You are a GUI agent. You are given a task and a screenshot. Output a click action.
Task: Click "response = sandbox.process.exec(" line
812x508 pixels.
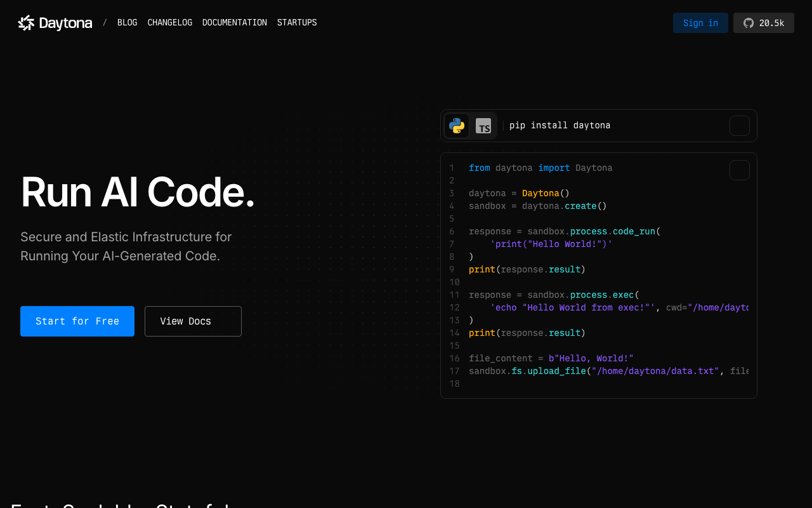554,295
